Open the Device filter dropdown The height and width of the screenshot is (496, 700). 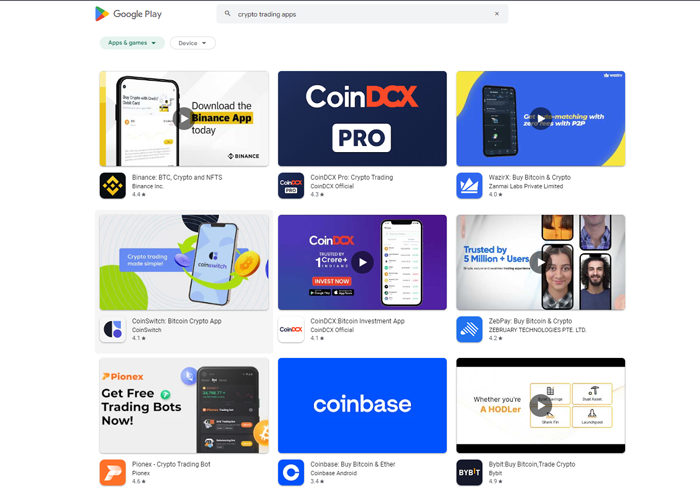[192, 43]
